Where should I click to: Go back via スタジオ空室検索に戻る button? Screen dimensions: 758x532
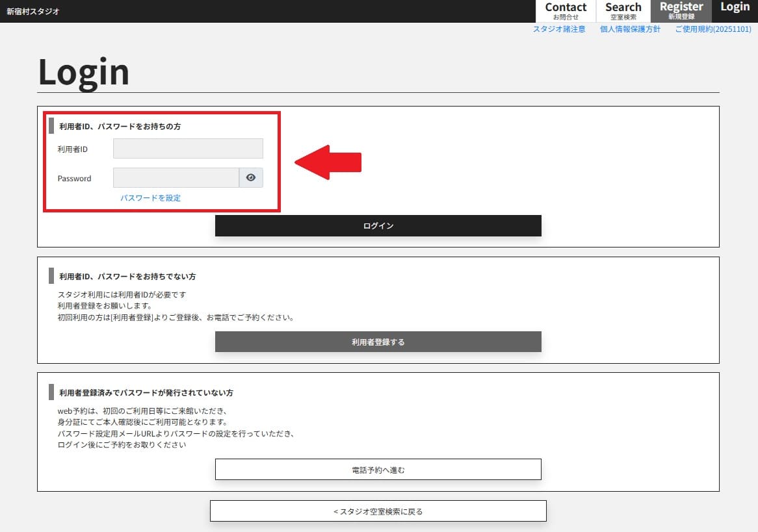(x=378, y=511)
